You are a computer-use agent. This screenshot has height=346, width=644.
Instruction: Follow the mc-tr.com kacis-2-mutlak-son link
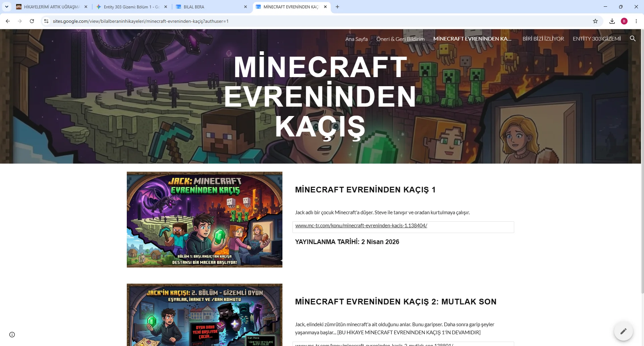point(374,344)
